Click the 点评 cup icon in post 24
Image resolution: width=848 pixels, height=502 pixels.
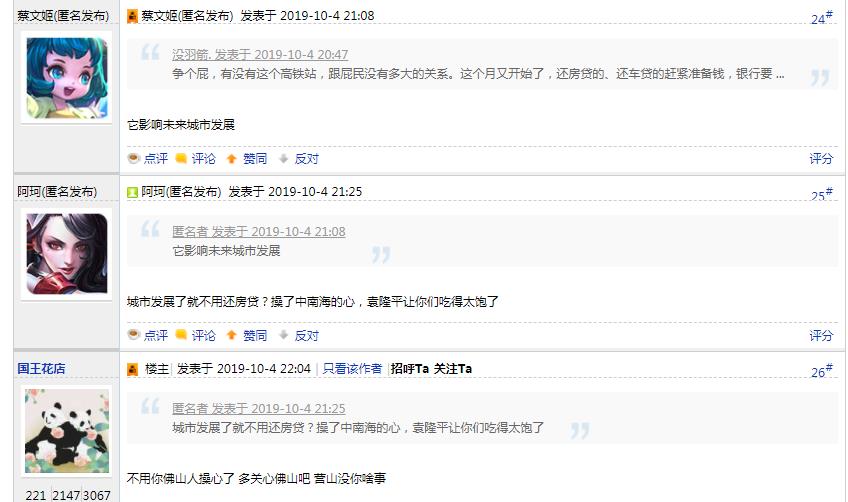(x=134, y=158)
